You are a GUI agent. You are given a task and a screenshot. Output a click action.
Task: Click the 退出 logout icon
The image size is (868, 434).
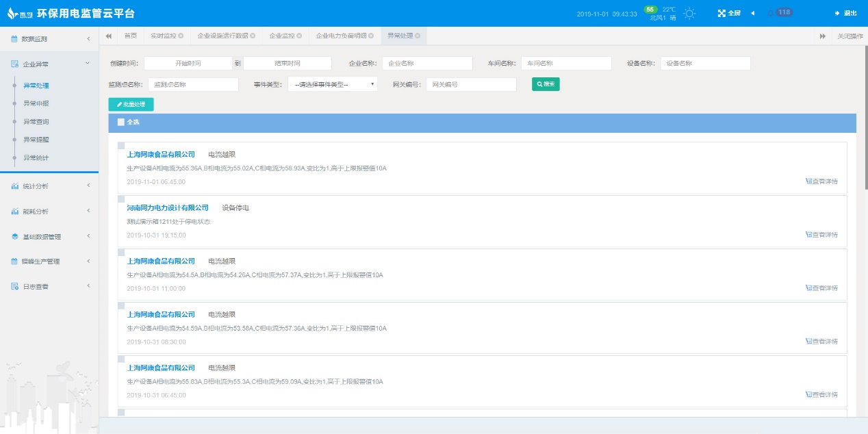point(837,13)
